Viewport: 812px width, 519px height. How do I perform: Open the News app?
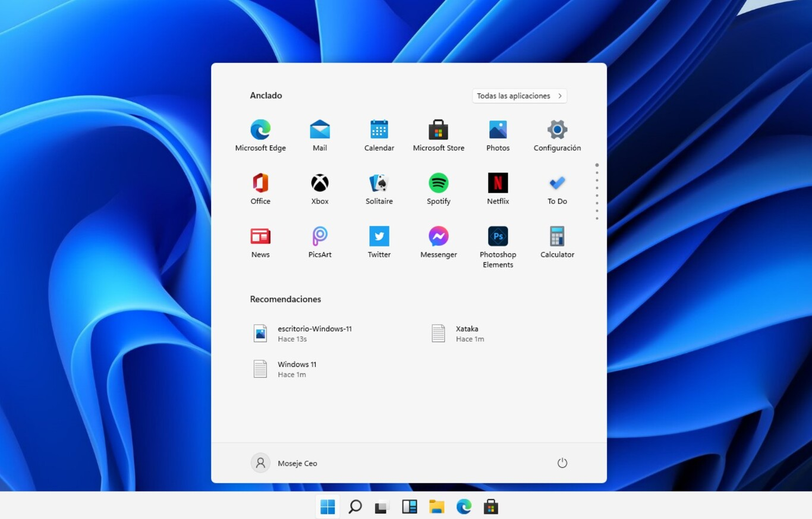(260, 243)
